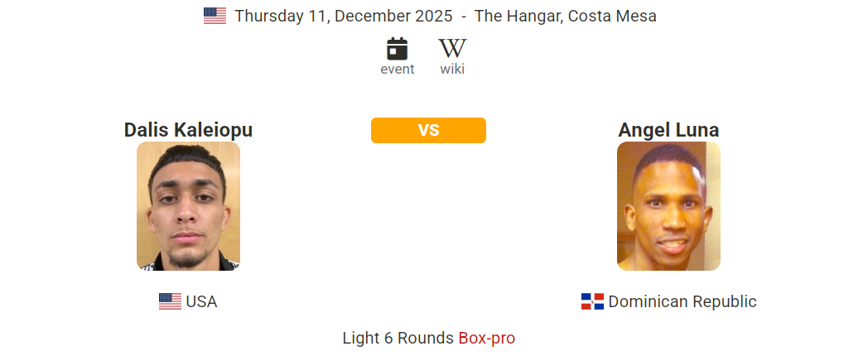Screen dimensions: 868x356
Task: Click The Hangar, Costa Mesa venue text
Action: pos(566,16)
